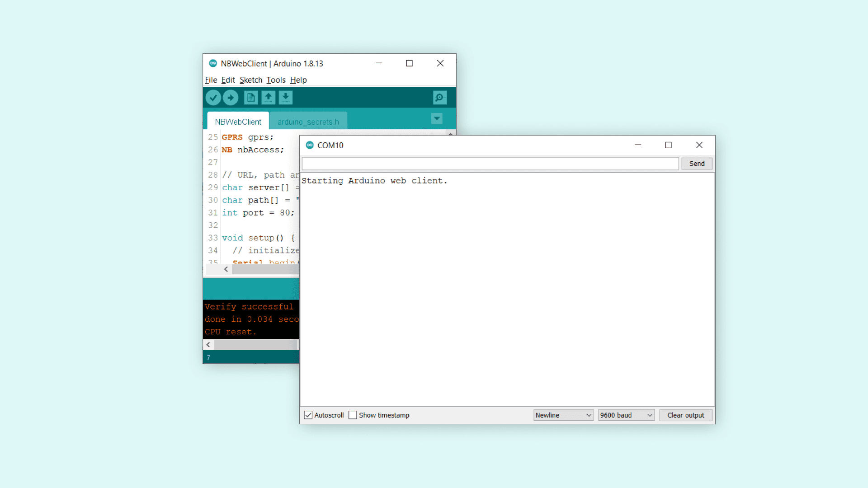Expand the 9600 baud rate dropdown

pos(626,415)
